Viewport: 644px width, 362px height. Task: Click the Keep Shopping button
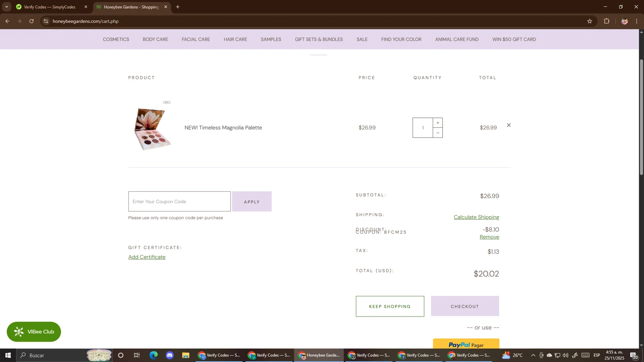(390, 306)
